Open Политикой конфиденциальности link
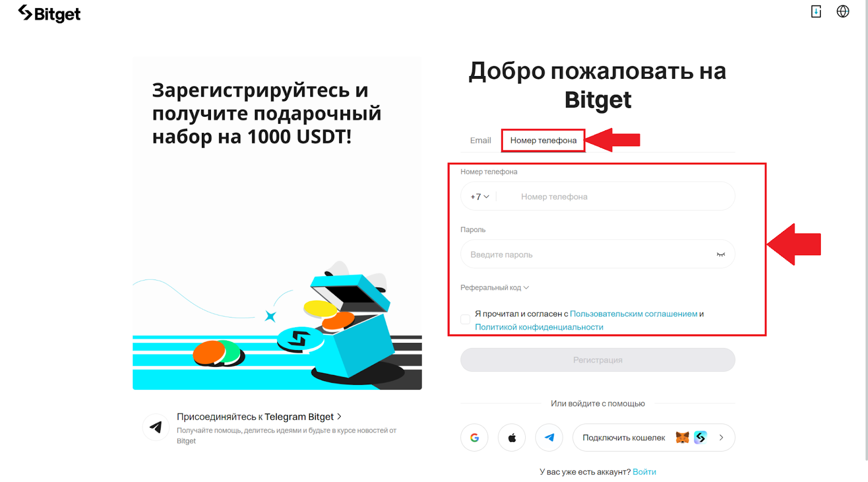Image resolution: width=868 pixels, height=482 pixels. pos(539,327)
